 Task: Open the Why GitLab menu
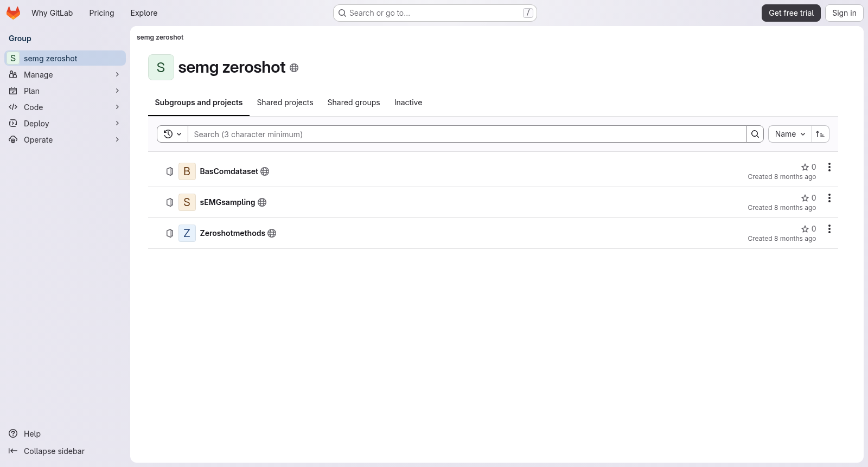(52, 13)
